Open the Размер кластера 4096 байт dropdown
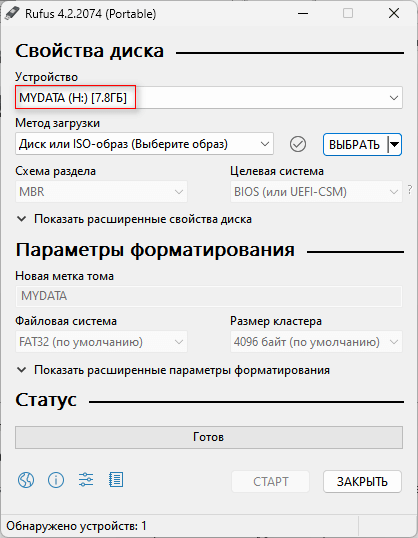 [x=316, y=342]
